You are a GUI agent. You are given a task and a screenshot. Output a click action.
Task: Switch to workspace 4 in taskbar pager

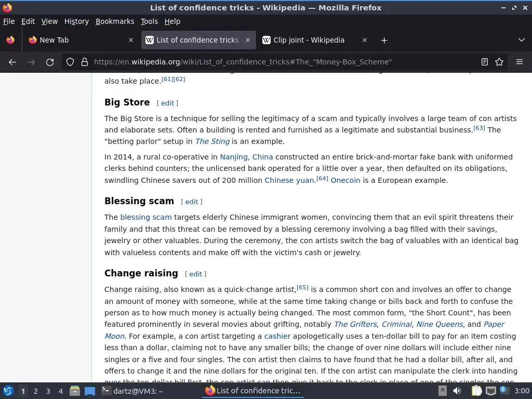pyautogui.click(x=61, y=391)
